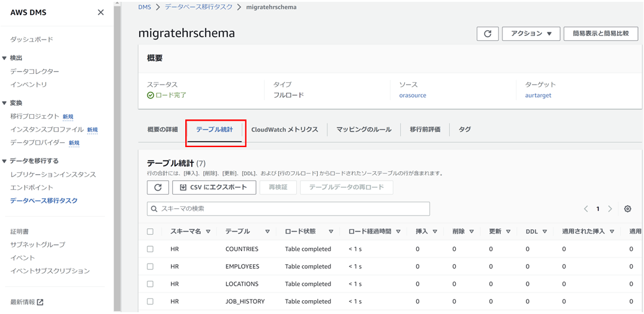Open 移行プロジェクト in sidebar
Screen dimensions: 644x314
35,116
